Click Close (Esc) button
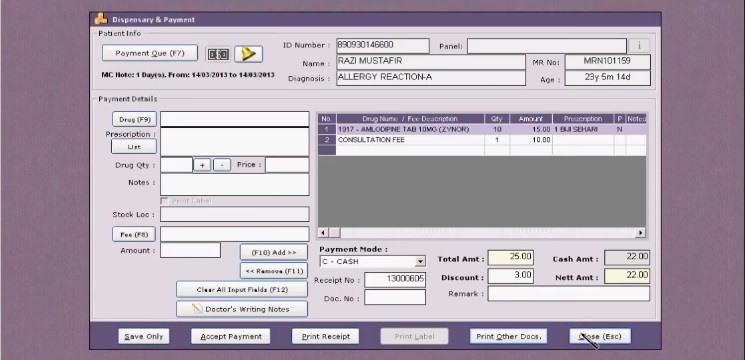 tap(600, 336)
